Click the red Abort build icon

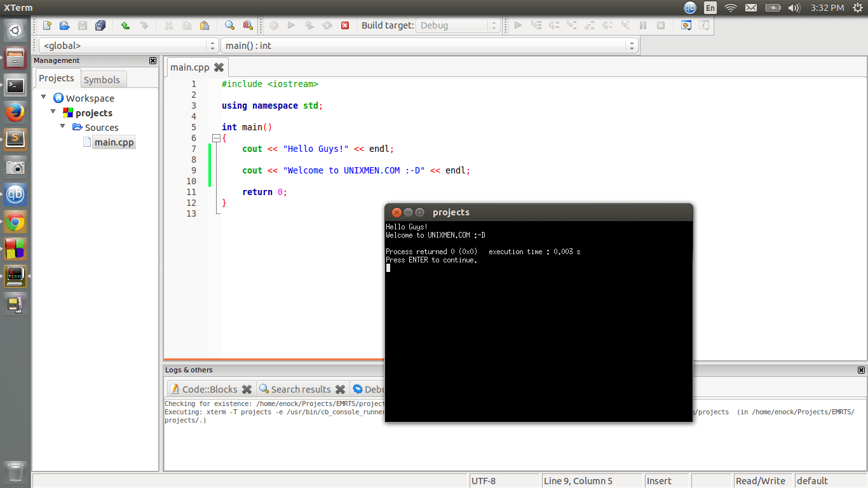tap(345, 25)
